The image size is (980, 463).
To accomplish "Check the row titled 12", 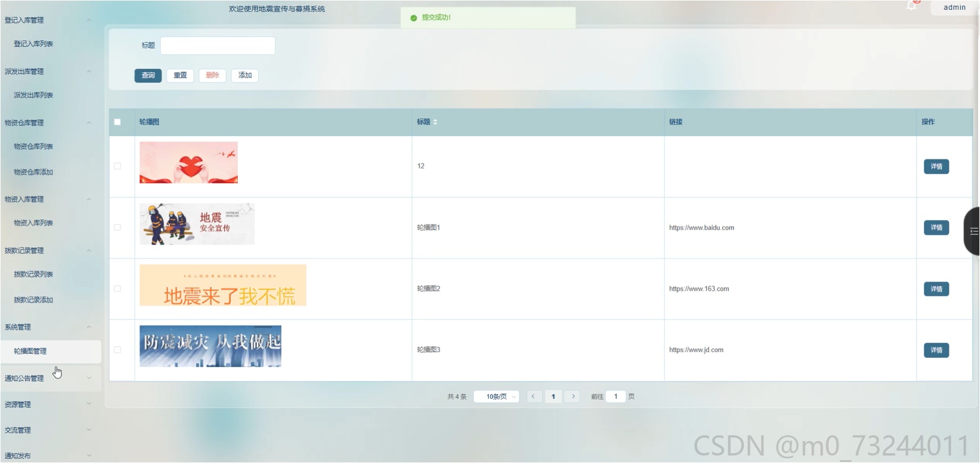I will 118,166.
